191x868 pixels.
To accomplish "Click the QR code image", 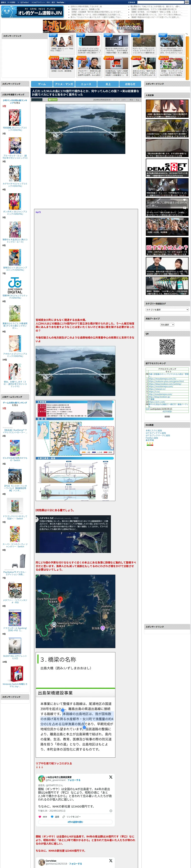I will (x=167, y=347).
